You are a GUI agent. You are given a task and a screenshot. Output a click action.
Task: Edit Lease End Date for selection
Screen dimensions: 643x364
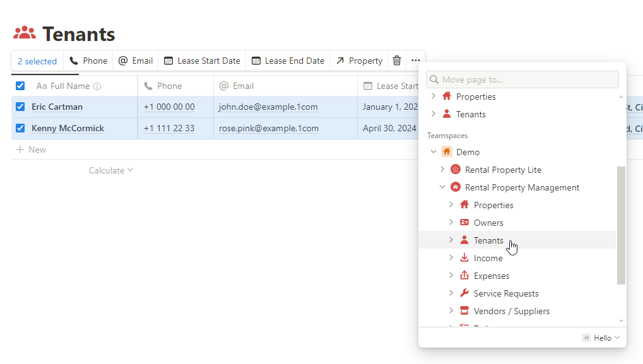(x=288, y=61)
